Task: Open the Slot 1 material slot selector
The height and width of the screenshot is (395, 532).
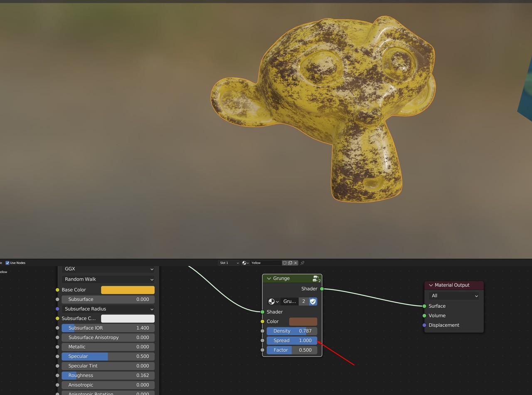Action: [228, 263]
